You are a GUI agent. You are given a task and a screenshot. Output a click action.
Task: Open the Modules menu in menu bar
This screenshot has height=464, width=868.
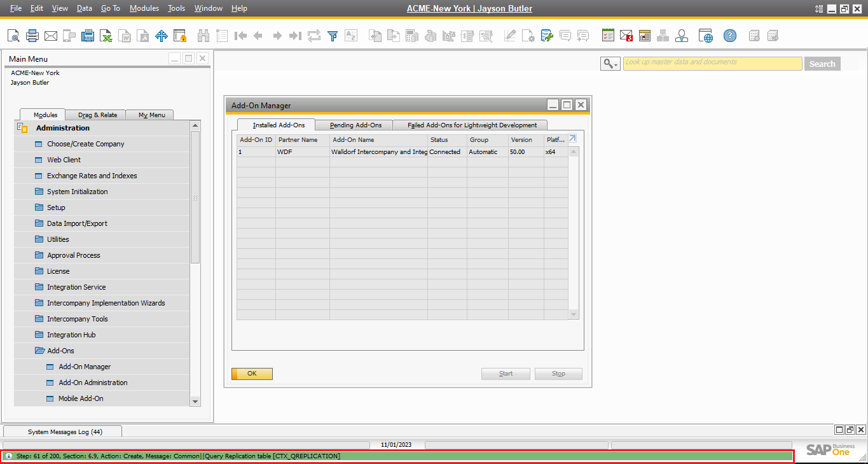click(x=144, y=8)
